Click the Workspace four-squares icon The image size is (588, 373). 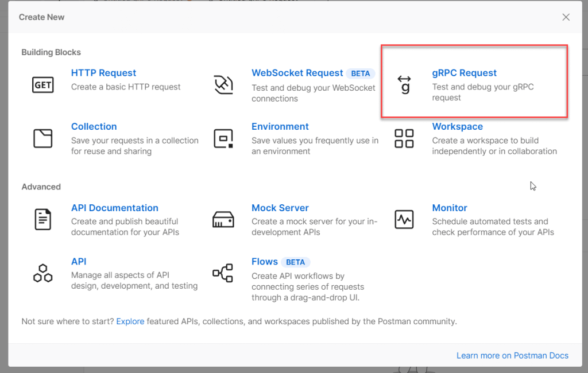click(404, 138)
